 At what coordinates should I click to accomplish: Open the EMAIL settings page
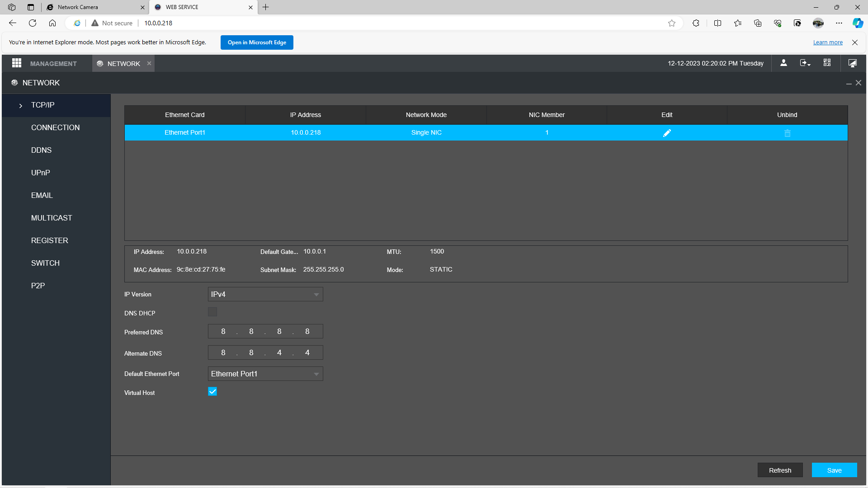pos(42,196)
